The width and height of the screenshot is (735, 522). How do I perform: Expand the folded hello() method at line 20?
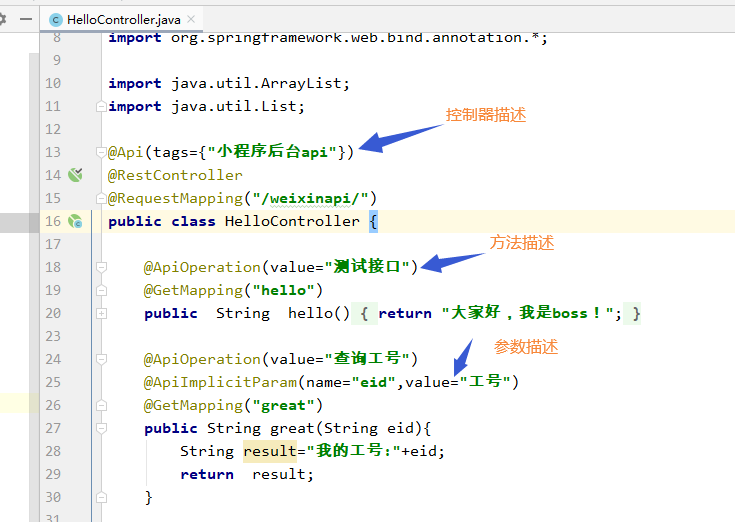[101, 313]
